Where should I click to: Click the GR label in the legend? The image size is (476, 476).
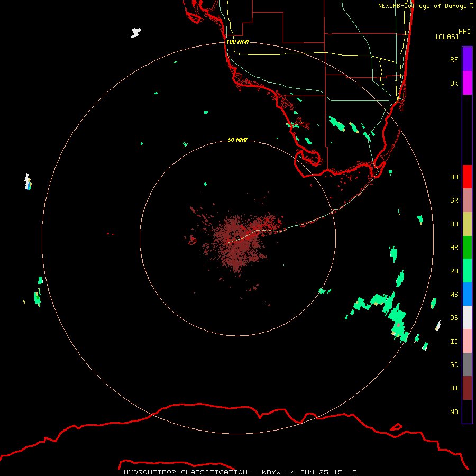454,200
